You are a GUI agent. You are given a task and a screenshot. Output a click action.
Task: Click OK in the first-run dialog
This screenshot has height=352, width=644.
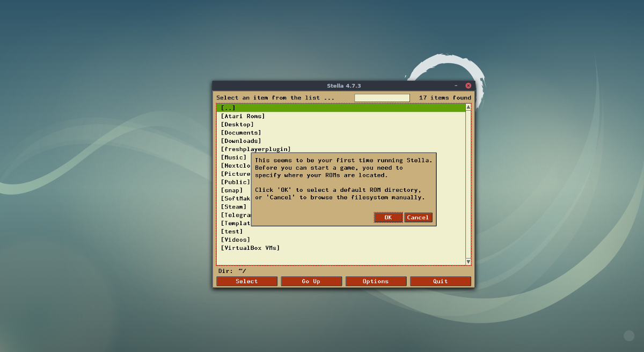point(387,217)
